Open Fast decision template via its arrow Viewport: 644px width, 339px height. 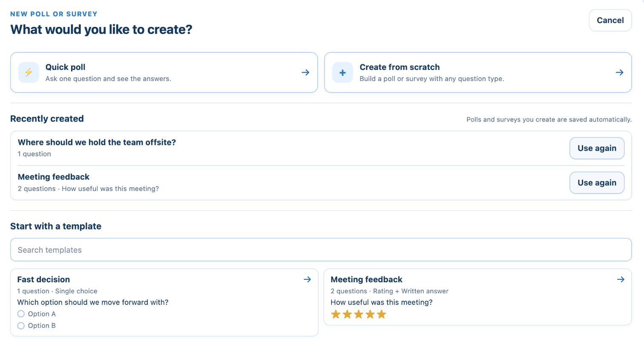point(307,280)
